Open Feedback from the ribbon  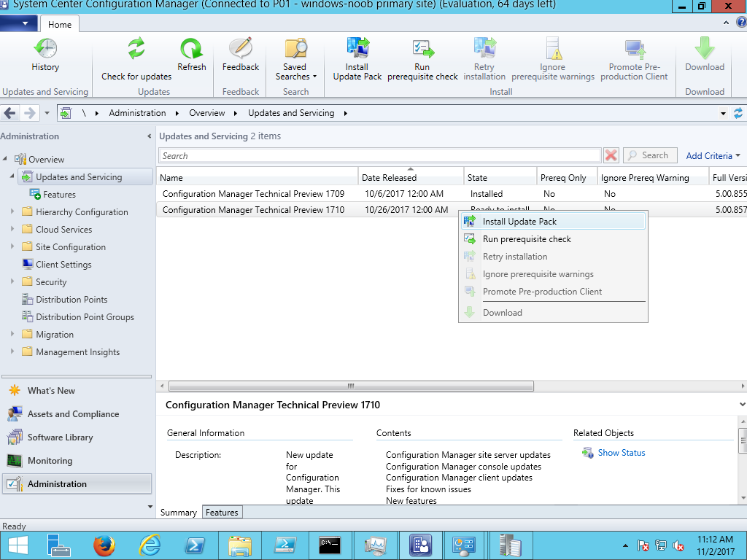pos(241,54)
